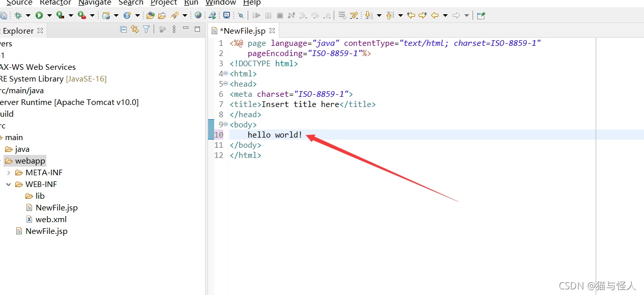This screenshot has height=295, width=644.
Task: Fold the html tag at line 4
Action: [226, 73]
